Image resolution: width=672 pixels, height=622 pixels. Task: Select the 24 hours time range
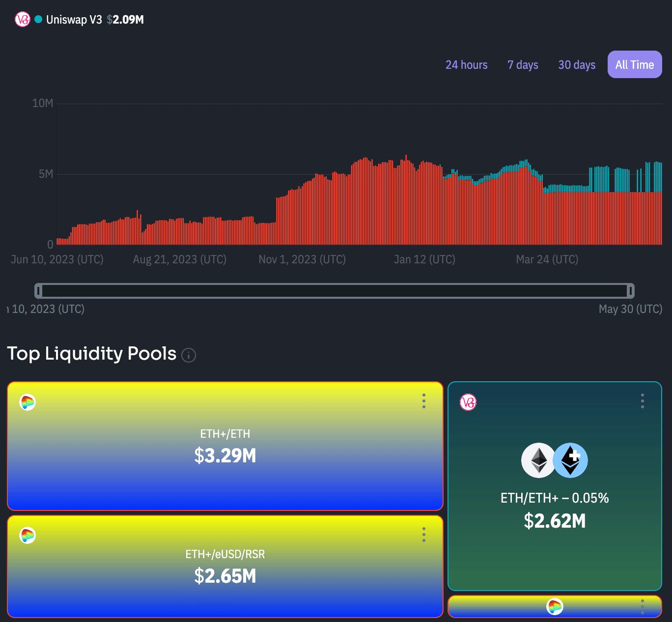(x=466, y=65)
